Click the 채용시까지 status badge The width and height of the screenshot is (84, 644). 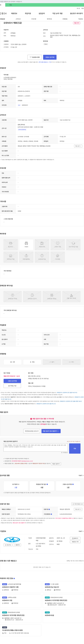click(x=77, y=23)
